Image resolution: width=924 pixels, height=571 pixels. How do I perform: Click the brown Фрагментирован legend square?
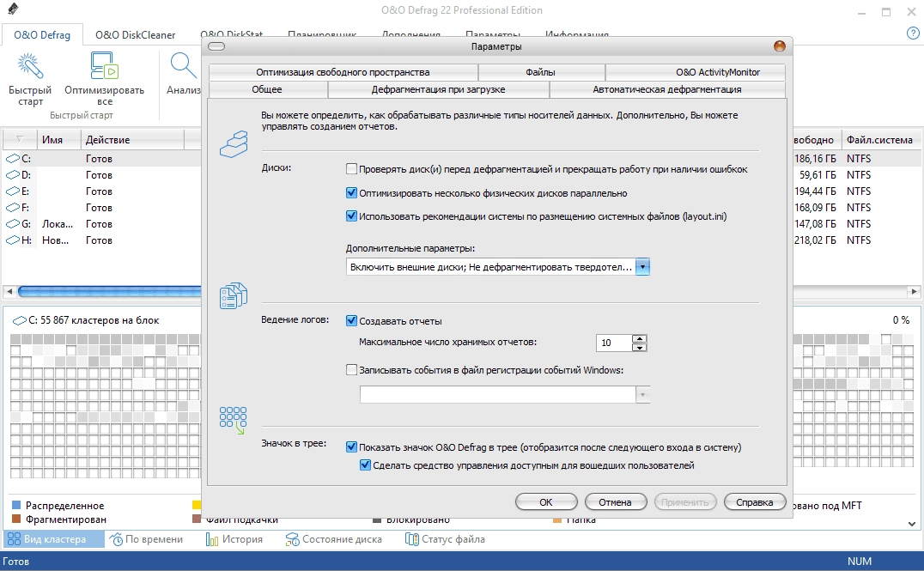click(16, 519)
